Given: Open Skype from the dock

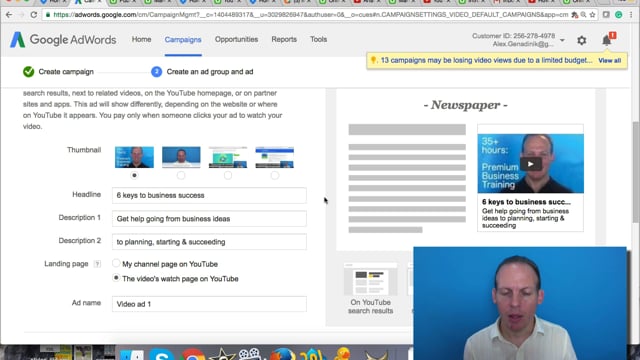Looking at the screenshot, I should pos(162,354).
